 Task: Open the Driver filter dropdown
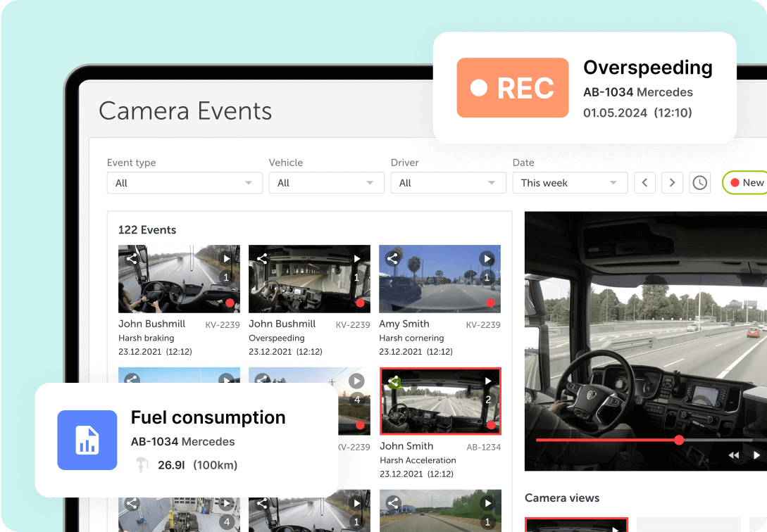coord(448,183)
